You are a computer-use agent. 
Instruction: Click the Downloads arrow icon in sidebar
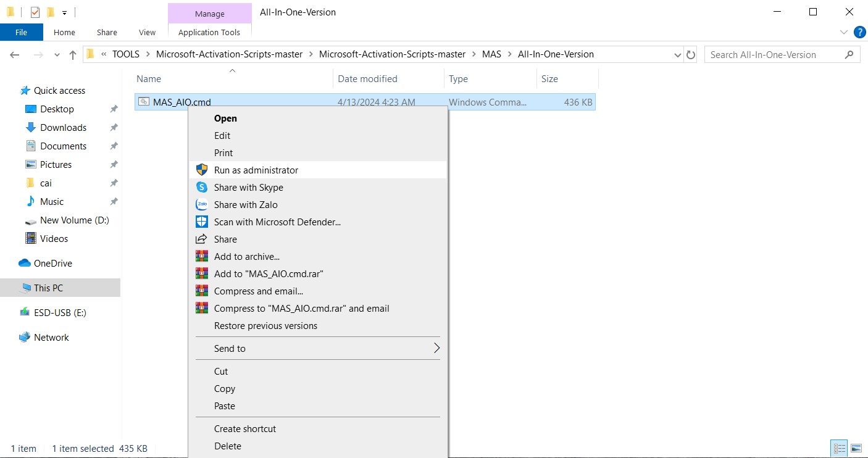point(31,128)
